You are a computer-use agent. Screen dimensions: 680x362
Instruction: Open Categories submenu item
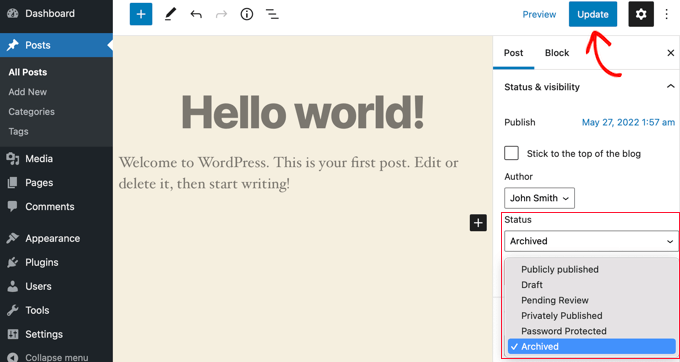31,112
